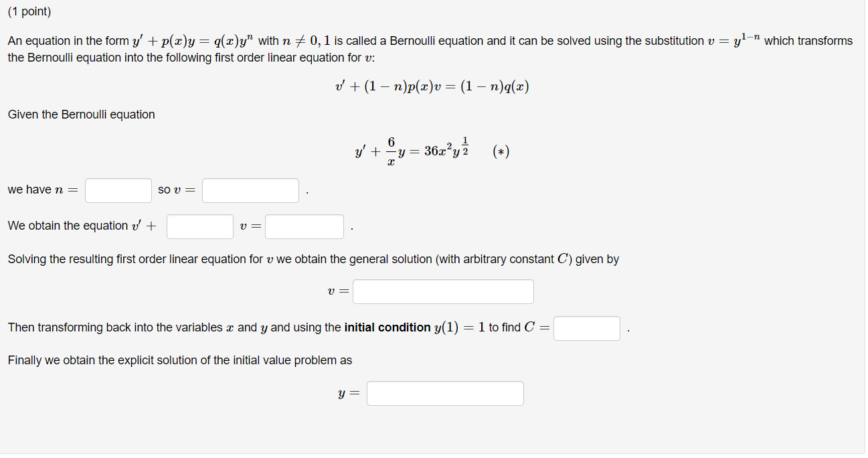This screenshot has height=458, width=868.
Task: Click the text We obtain the equation v'
Action: pos(80,226)
